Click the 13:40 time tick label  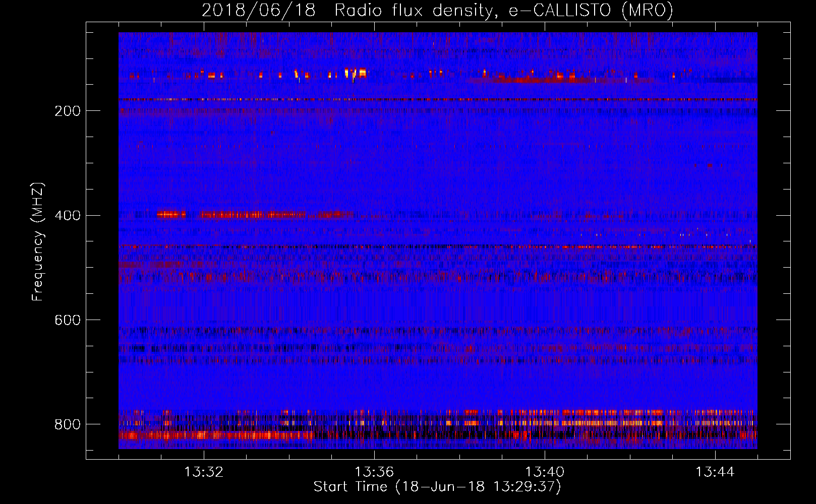pyautogui.click(x=545, y=472)
